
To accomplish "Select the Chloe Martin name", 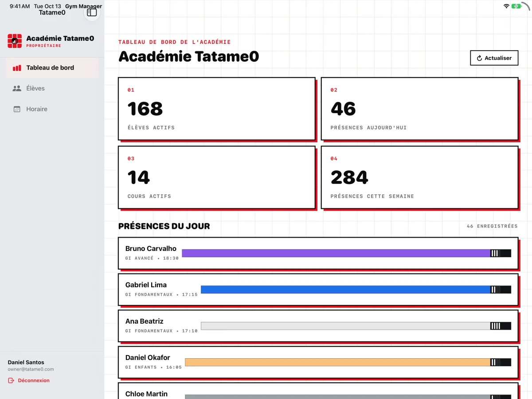I will tap(146, 394).
